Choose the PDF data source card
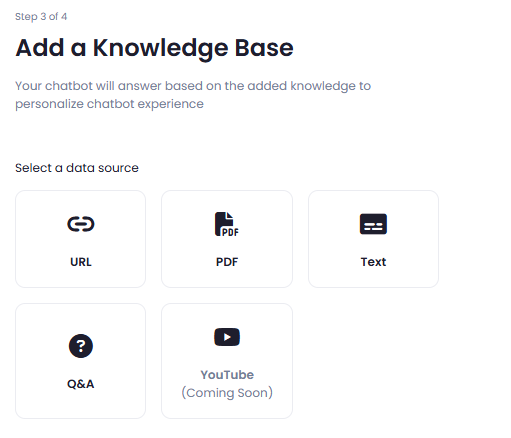 pyautogui.click(x=227, y=239)
